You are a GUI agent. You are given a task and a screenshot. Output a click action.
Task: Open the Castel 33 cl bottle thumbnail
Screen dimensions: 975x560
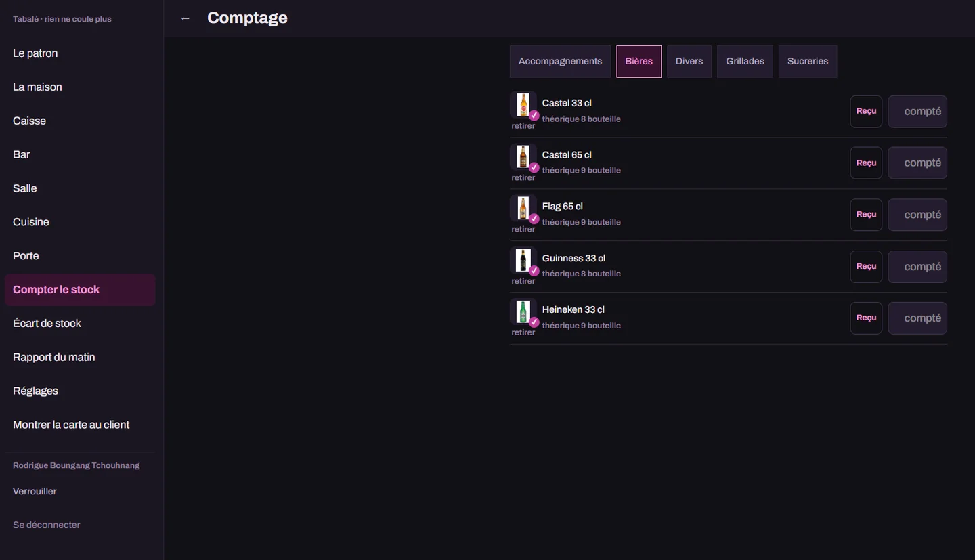[x=523, y=105]
